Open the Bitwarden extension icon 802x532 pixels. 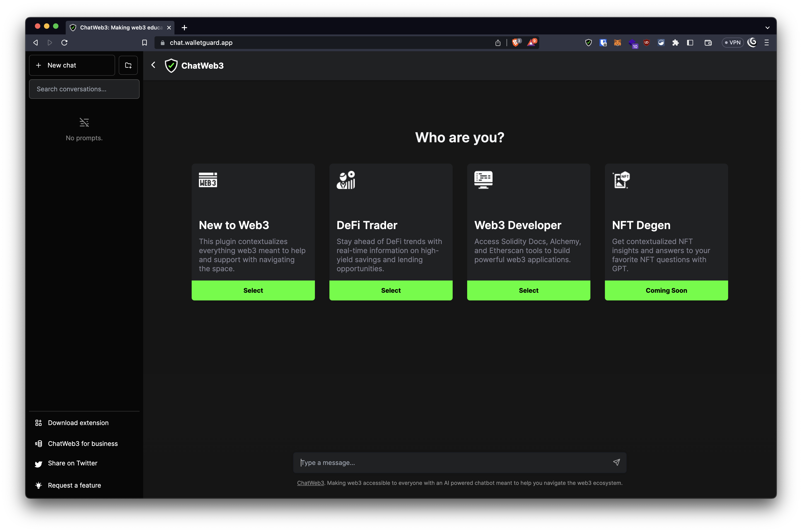[603, 42]
